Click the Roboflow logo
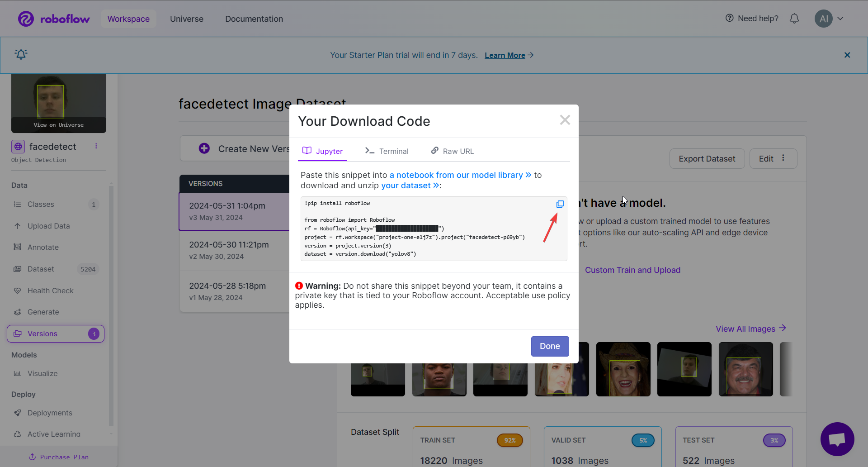Viewport: 868px width, 467px height. coord(54,19)
